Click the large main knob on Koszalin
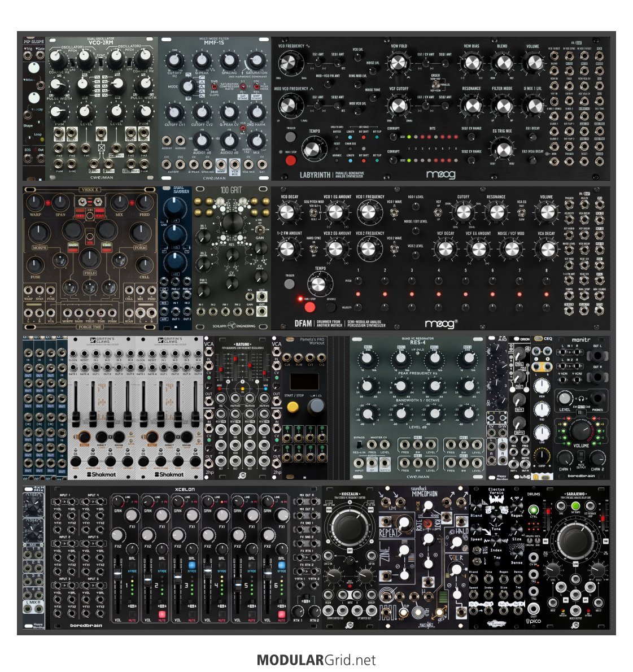The width and height of the screenshot is (633, 672). pos(350,527)
